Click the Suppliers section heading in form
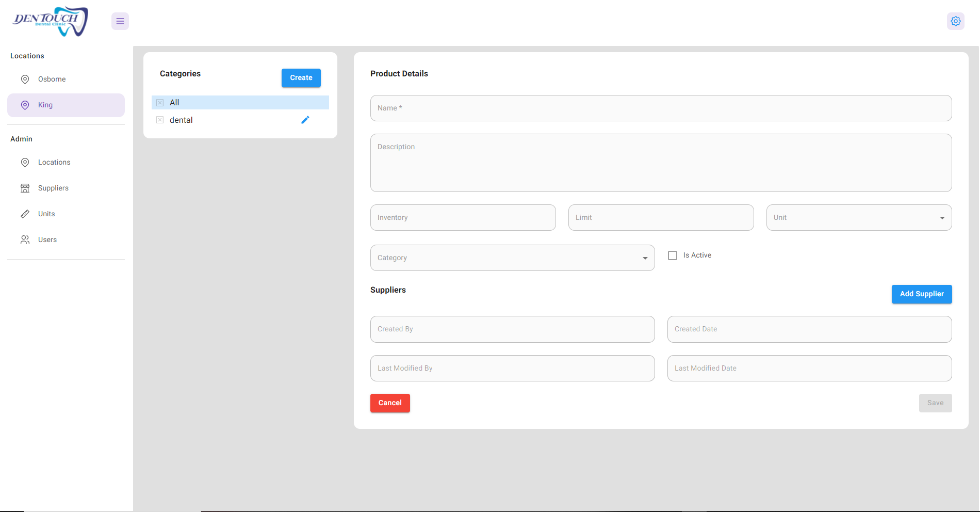980x512 pixels. point(388,290)
